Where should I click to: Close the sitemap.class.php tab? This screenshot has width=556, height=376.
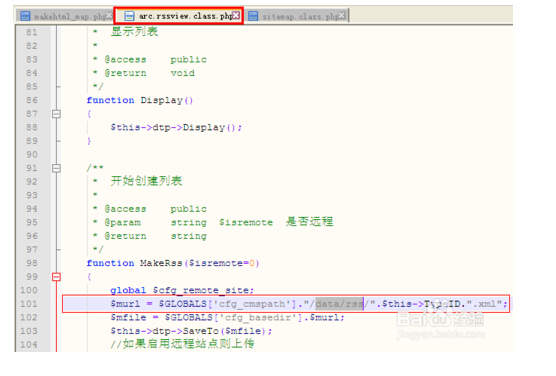point(341,15)
